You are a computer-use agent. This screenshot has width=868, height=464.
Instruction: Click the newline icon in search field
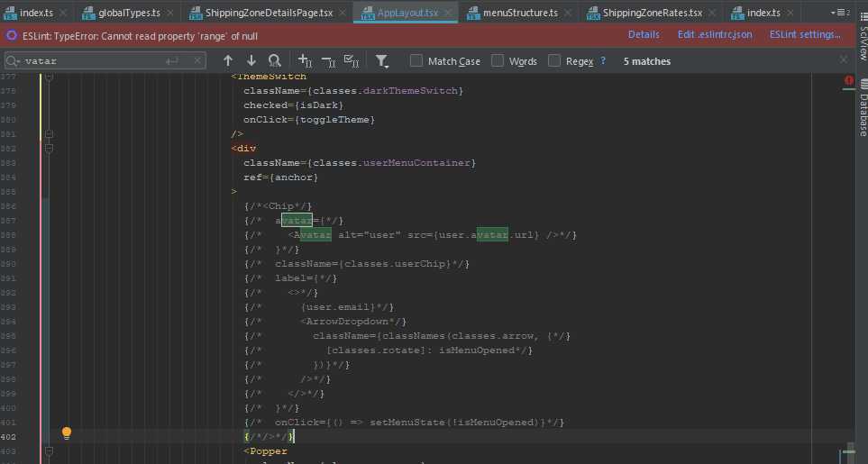coord(172,61)
